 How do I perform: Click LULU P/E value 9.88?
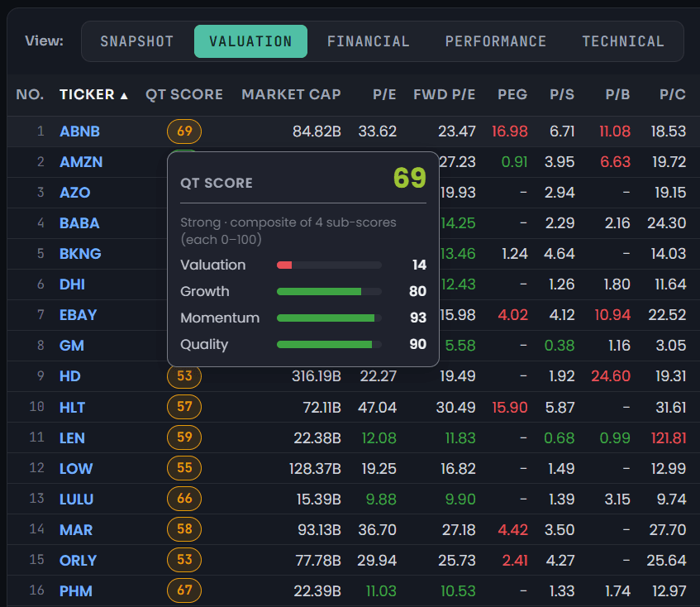[381, 499]
